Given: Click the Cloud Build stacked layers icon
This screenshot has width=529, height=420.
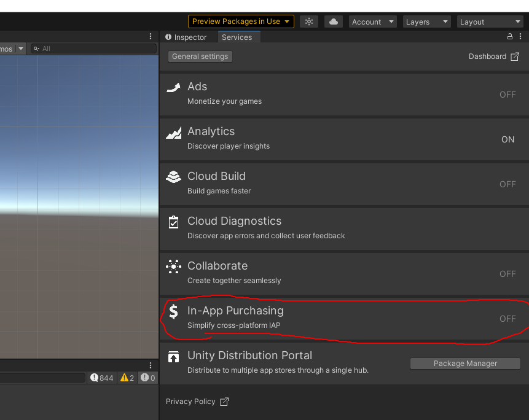Looking at the screenshot, I should tap(173, 177).
